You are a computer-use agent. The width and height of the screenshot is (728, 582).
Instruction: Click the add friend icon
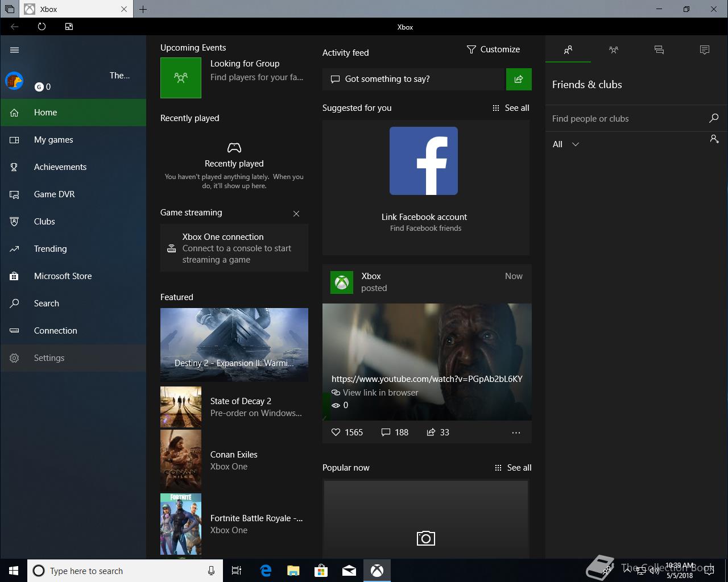[714, 139]
